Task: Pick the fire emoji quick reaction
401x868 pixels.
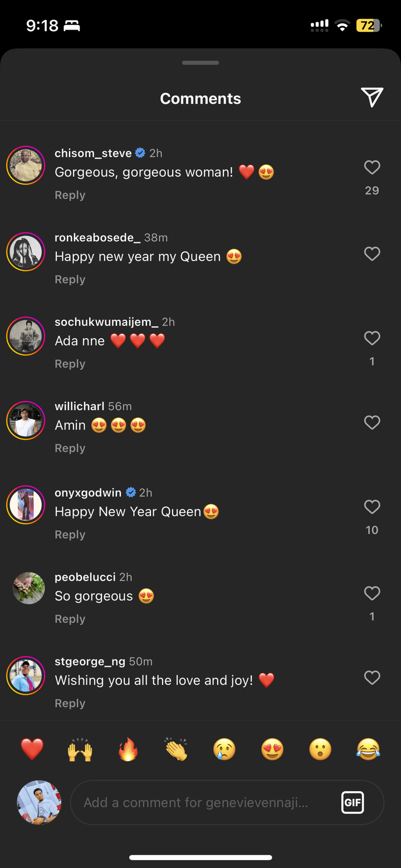Action: click(128, 749)
